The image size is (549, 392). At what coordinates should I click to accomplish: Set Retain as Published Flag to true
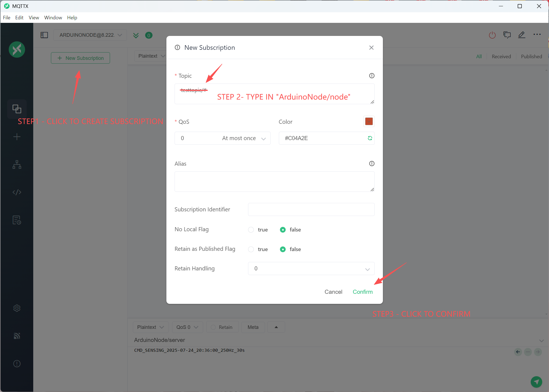click(x=251, y=249)
